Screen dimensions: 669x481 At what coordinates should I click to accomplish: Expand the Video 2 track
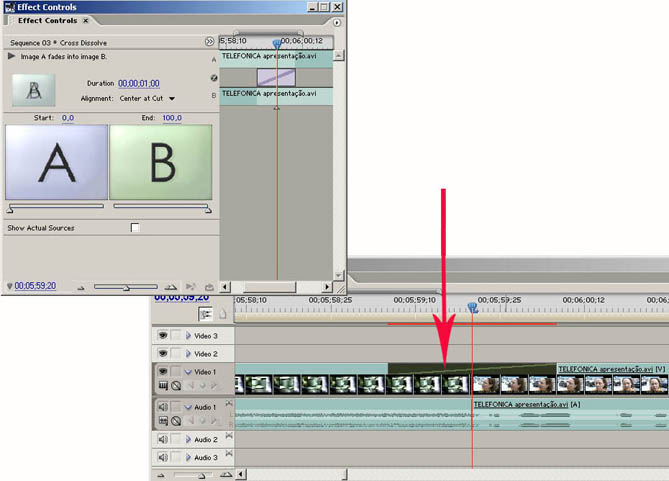187,354
